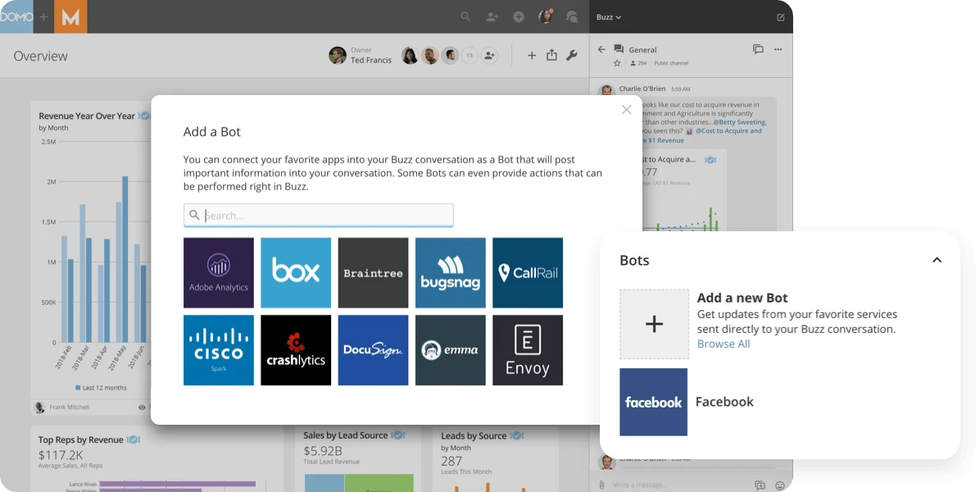Image resolution: width=980 pixels, height=492 pixels.
Task: Click the search magnifier in top bar
Action: tap(465, 17)
